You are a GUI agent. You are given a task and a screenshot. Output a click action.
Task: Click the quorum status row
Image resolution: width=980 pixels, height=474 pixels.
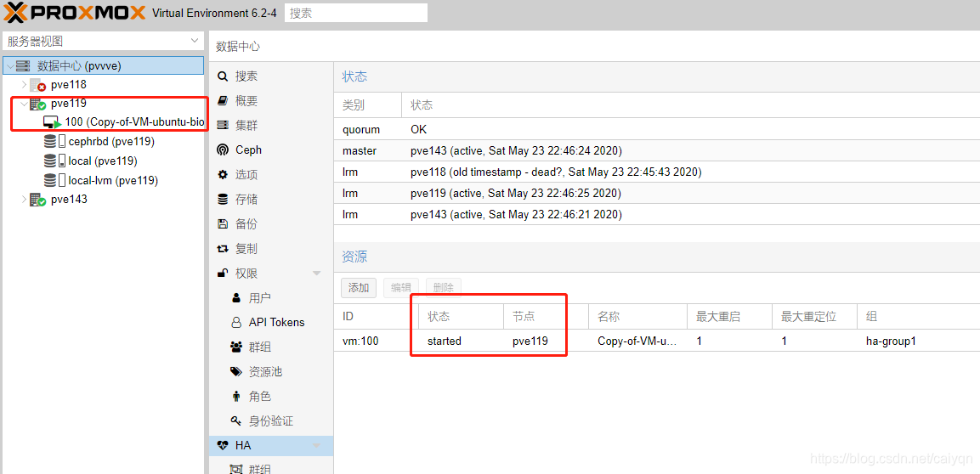click(657, 129)
